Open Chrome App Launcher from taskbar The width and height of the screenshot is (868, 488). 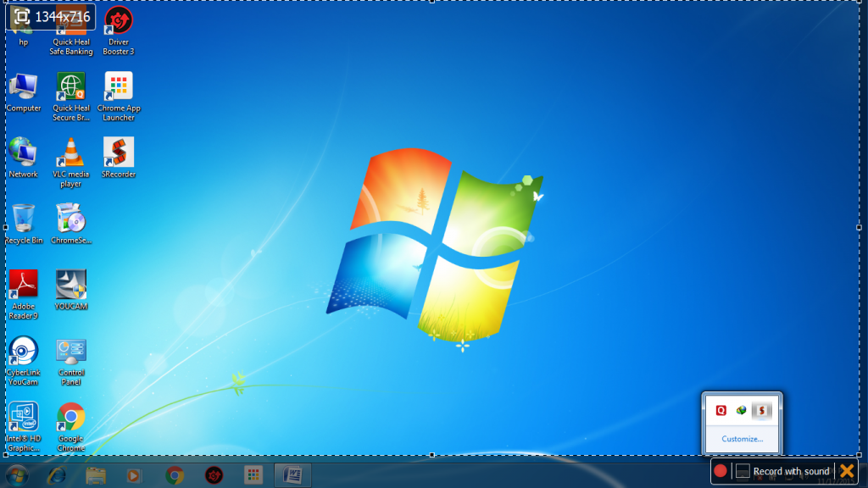pos(253,474)
